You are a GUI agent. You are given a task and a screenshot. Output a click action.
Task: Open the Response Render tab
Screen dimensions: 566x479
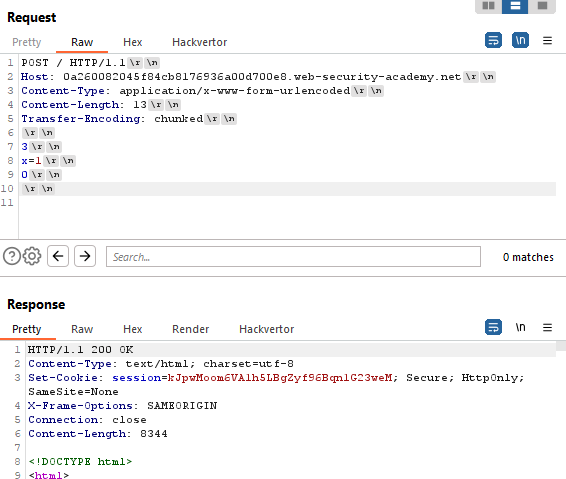click(x=191, y=329)
